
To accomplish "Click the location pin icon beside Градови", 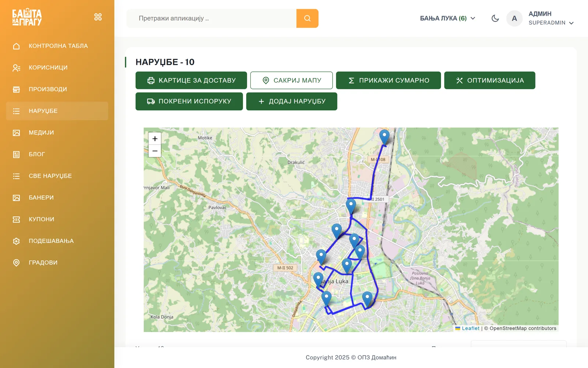I will click(16, 263).
